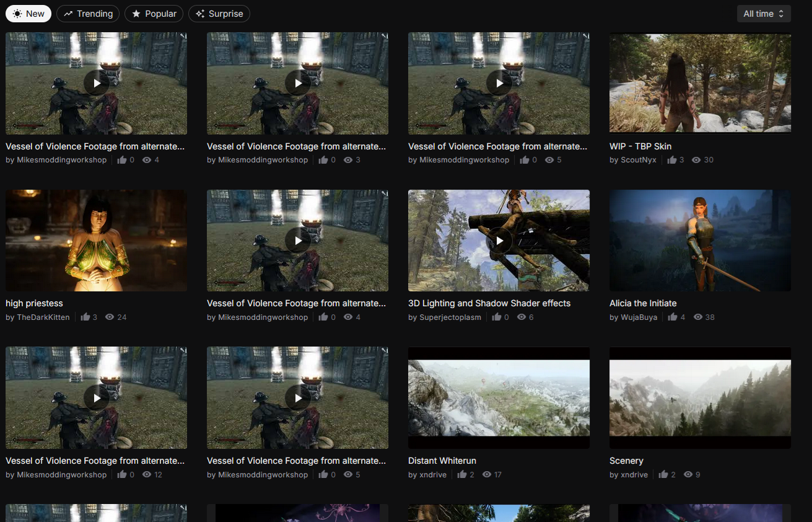Open the WIP - TBP Skin title link
The width and height of the screenshot is (812, 522).
point(640,146)
